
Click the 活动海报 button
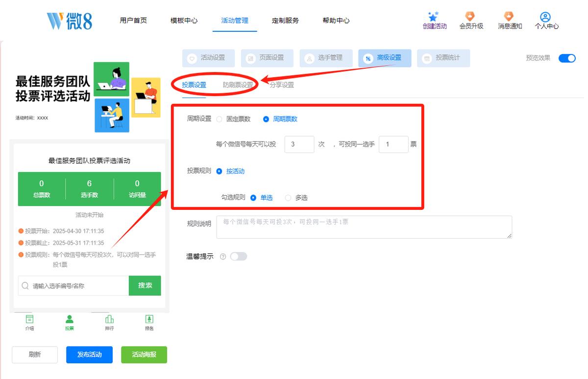click(144, 354)
